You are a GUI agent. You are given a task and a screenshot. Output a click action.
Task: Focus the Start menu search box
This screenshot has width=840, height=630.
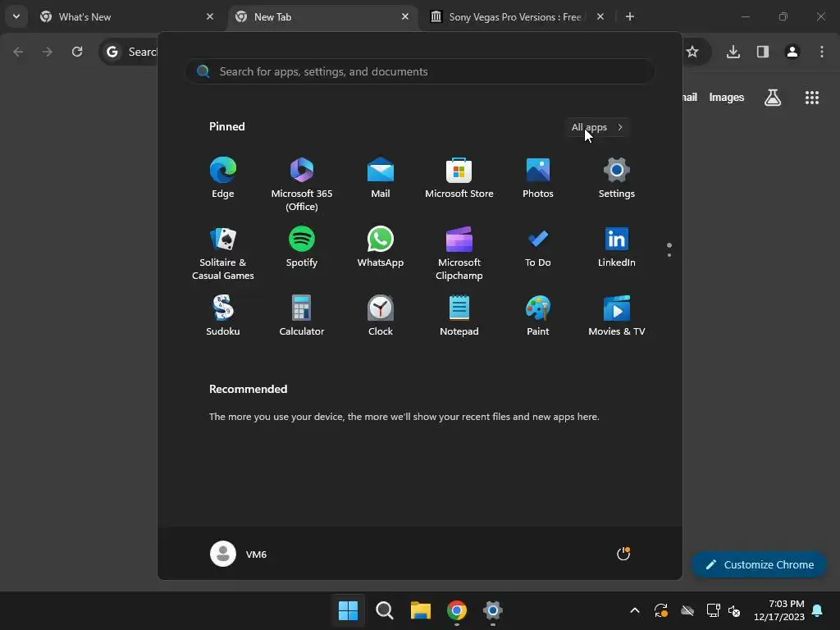pos(420,71)
